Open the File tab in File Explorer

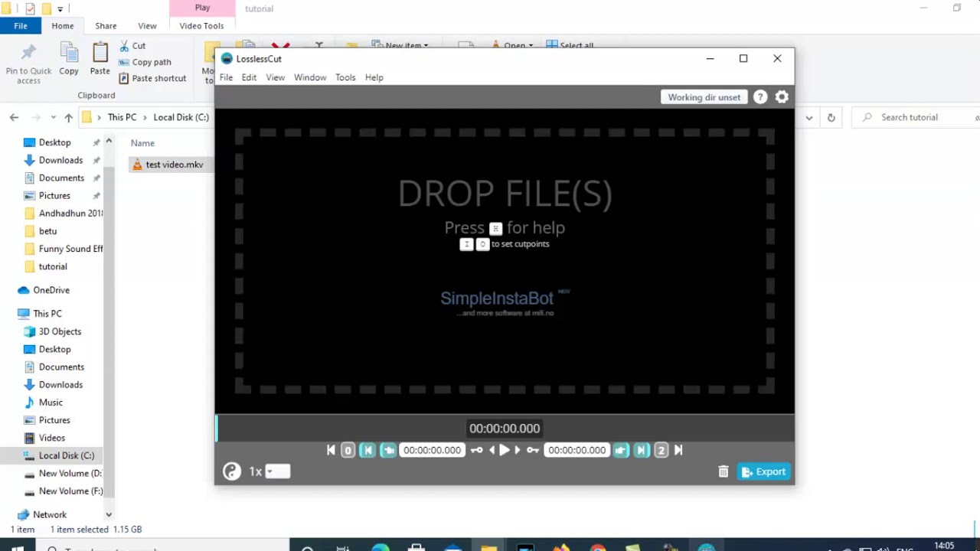21,26
